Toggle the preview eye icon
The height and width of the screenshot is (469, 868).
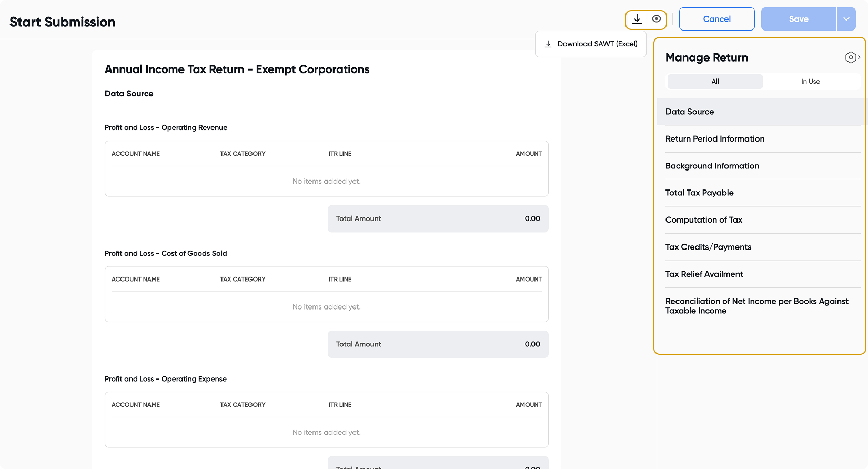point(657,19)
